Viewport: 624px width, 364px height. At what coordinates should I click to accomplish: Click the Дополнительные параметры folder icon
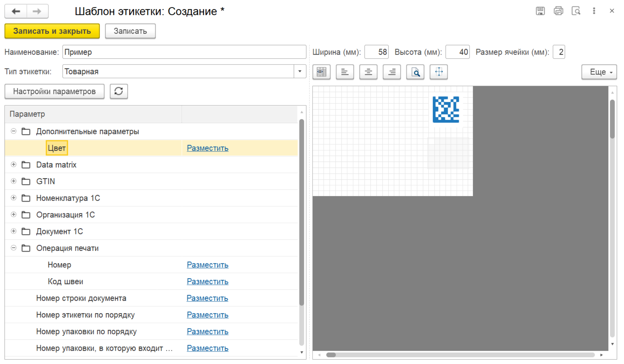(26, 131)
